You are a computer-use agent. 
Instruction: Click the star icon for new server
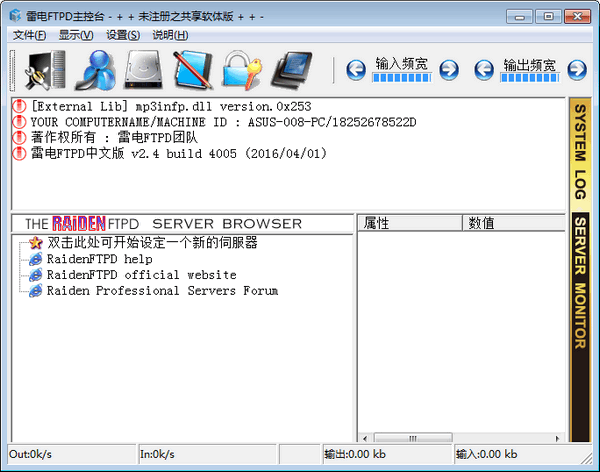[36, 243]
